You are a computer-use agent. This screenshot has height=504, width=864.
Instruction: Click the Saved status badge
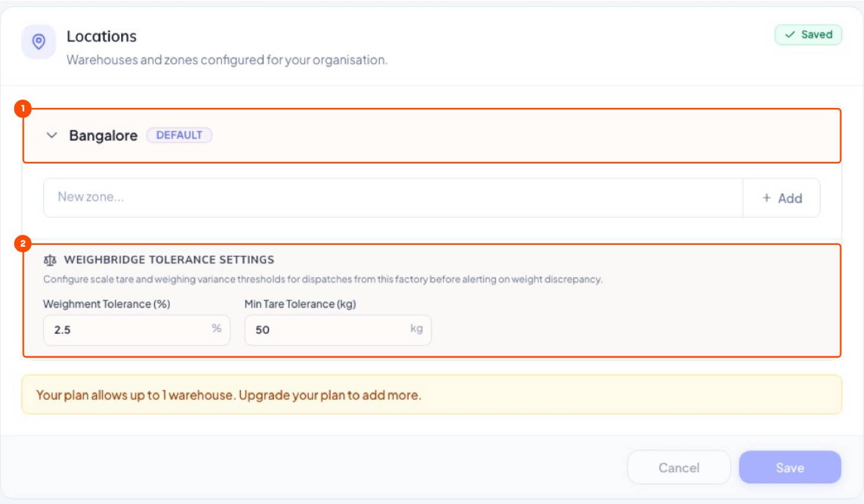[x=808, y=34]
